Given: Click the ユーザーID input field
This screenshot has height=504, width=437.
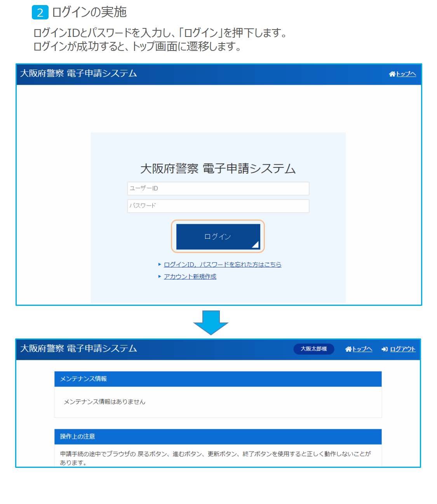Looking at the screenshot, I should [218, 188].
